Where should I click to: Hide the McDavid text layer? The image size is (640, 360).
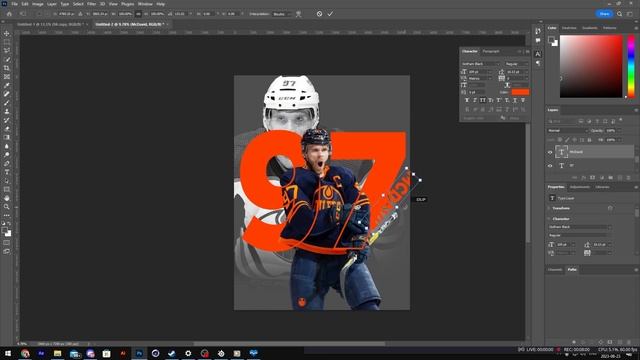tap(550, 152)
